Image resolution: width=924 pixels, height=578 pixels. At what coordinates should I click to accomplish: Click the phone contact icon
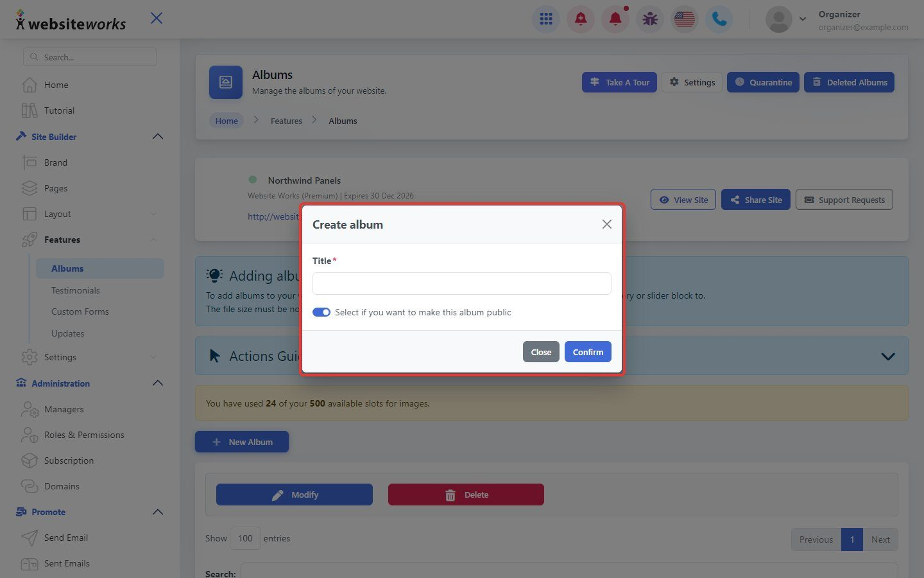click(x=719, y=19)
